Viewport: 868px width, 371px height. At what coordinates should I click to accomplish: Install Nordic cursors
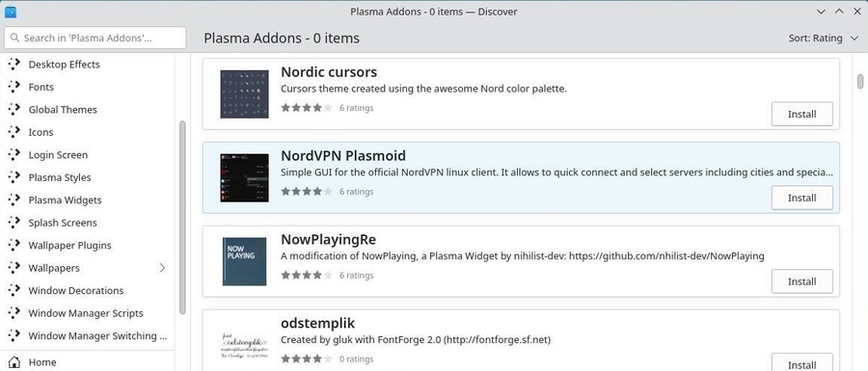pyautogui.click(x=802, y=115)
